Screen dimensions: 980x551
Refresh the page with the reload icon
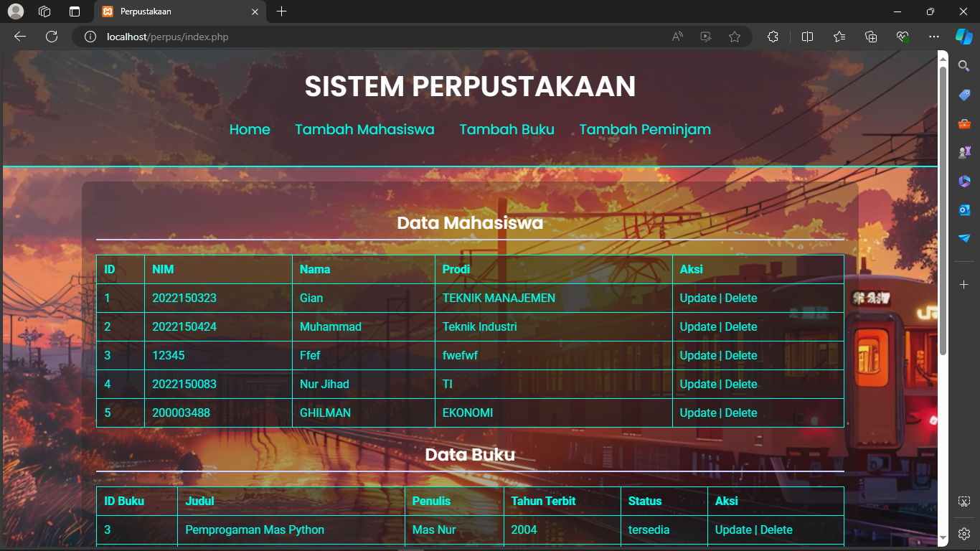tap(52, 37)
